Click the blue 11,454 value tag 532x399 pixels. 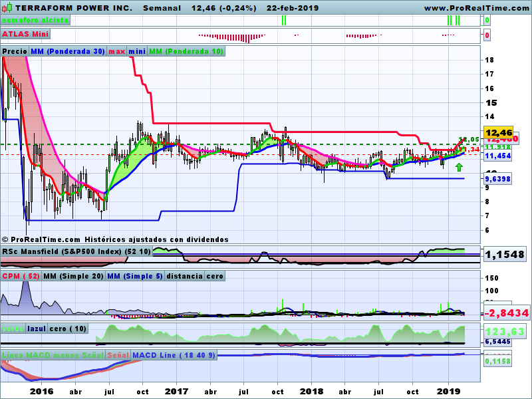point(497,156)
